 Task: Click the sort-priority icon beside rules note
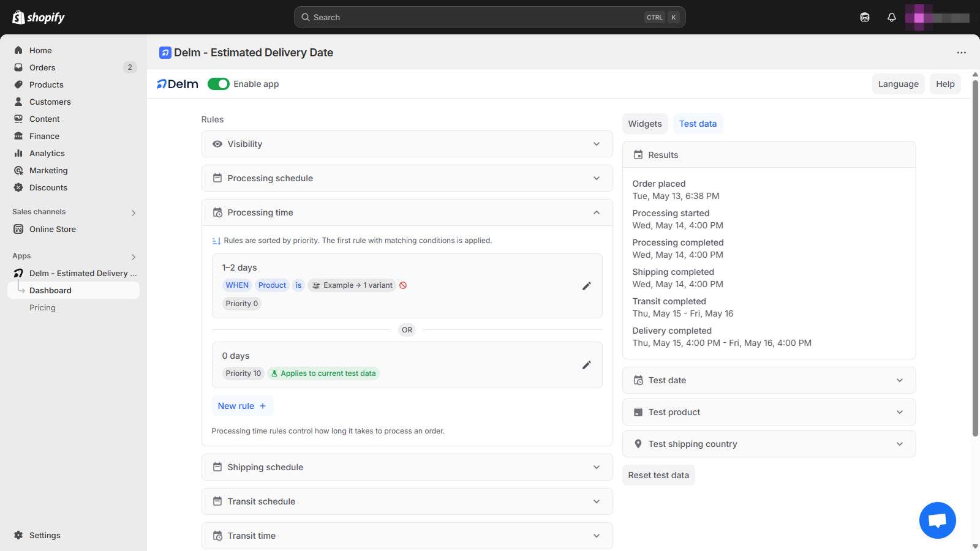pos(216,241)
